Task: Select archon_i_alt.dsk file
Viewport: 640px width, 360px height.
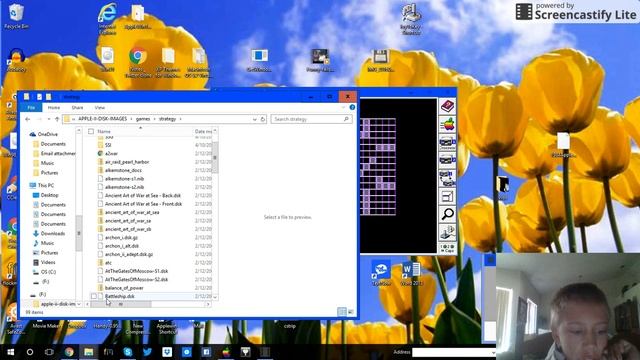Action: click(122, 246)
